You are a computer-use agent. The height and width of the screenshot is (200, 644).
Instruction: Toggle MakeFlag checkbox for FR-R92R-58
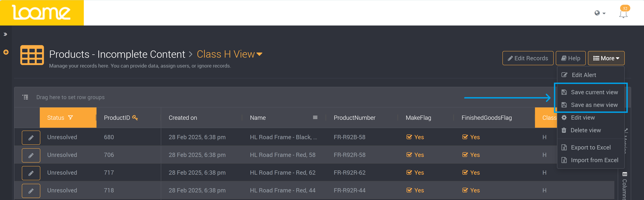409,155
